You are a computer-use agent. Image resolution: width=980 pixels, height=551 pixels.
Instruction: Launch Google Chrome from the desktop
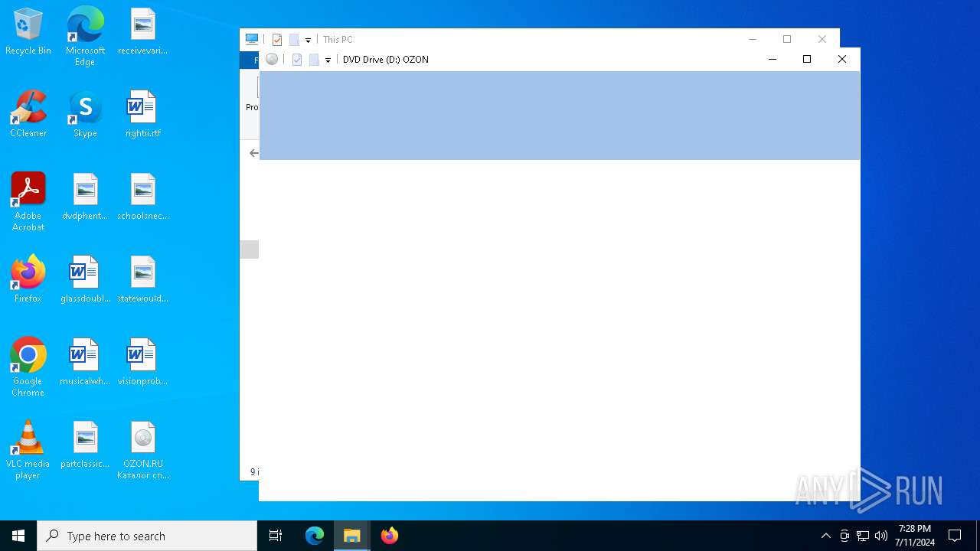28,367
